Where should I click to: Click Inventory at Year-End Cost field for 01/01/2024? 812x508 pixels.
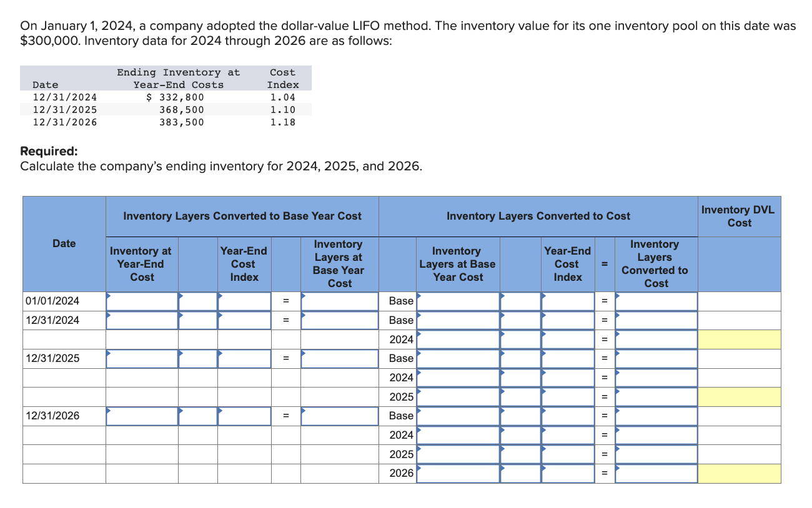tap(142, 301)
